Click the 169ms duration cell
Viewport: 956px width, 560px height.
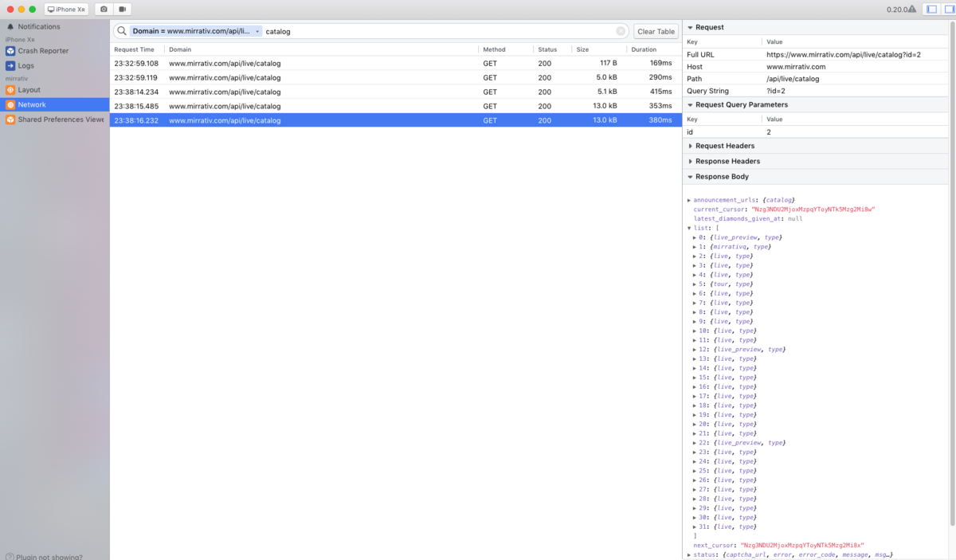660,63
